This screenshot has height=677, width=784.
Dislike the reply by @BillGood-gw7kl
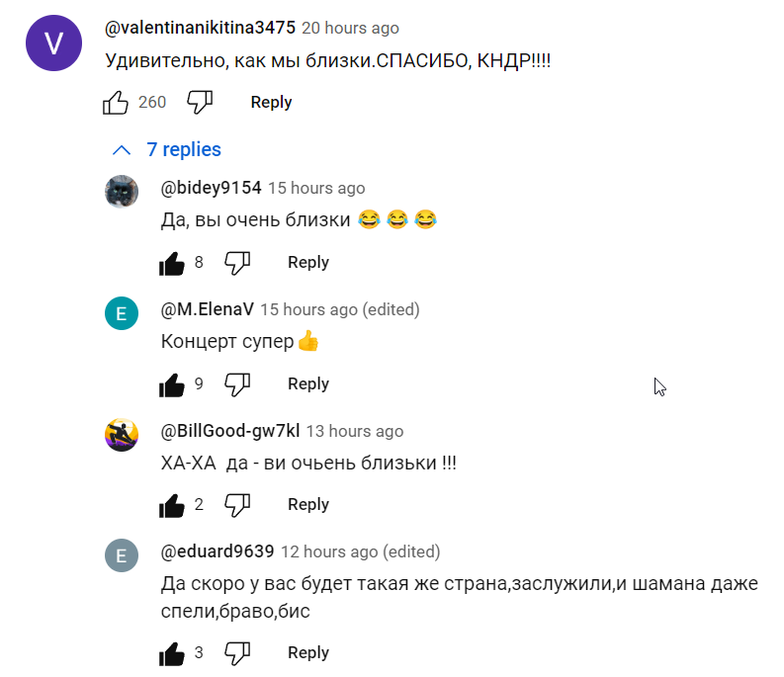(237, 504)
